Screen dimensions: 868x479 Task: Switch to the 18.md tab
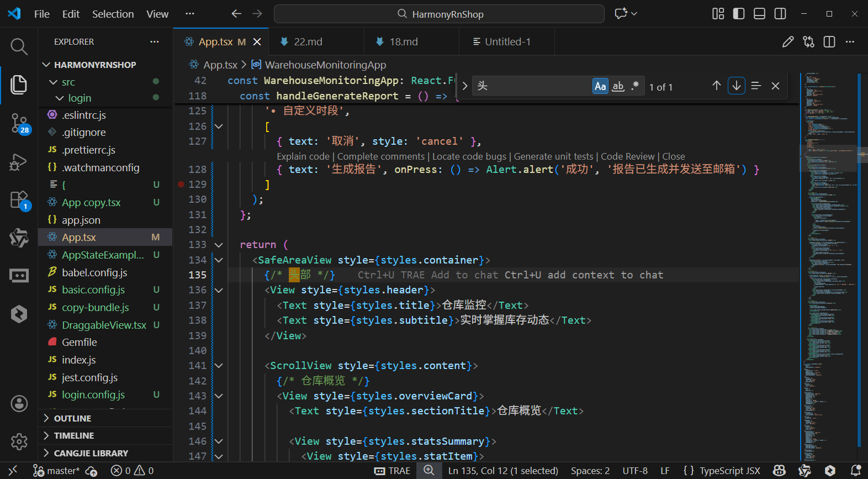[x=411, y=42]
